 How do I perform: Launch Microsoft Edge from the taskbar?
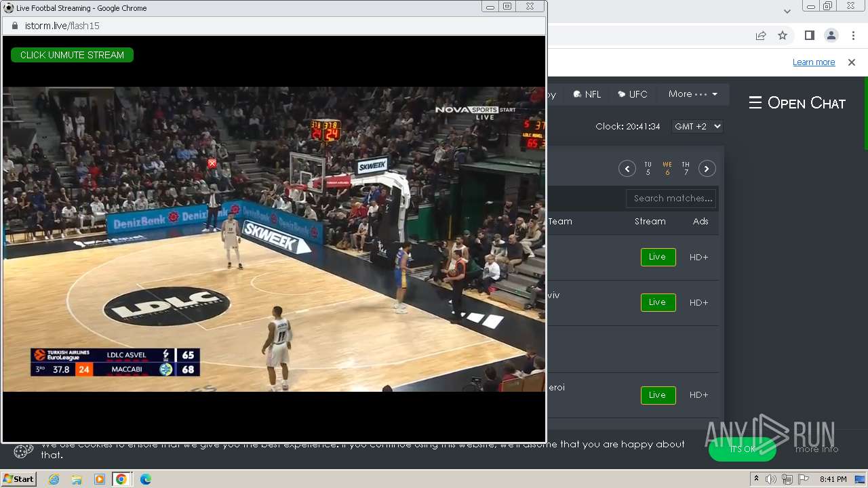click(145, 479)
